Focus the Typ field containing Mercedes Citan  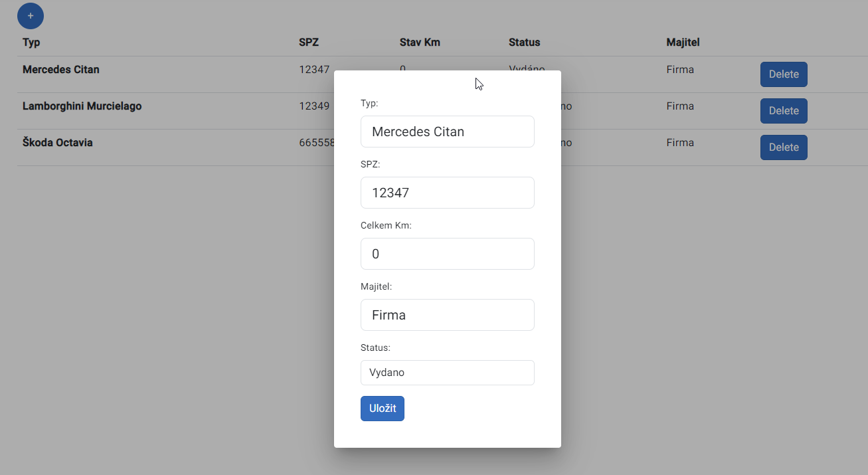tap(447, 132)
